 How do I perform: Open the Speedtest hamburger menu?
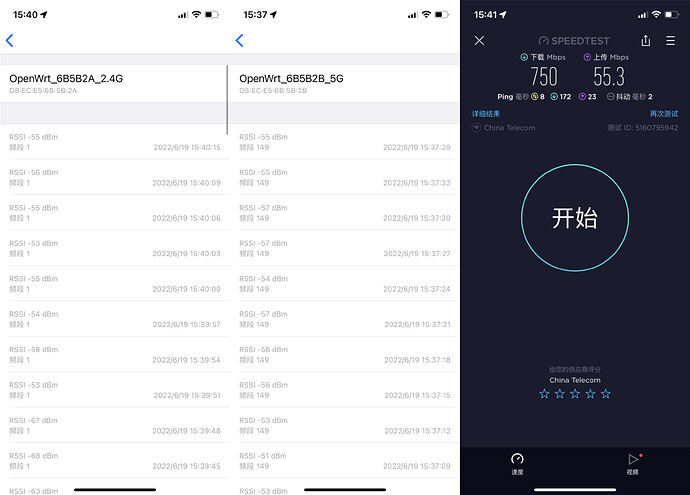click(x=670, y=40)
